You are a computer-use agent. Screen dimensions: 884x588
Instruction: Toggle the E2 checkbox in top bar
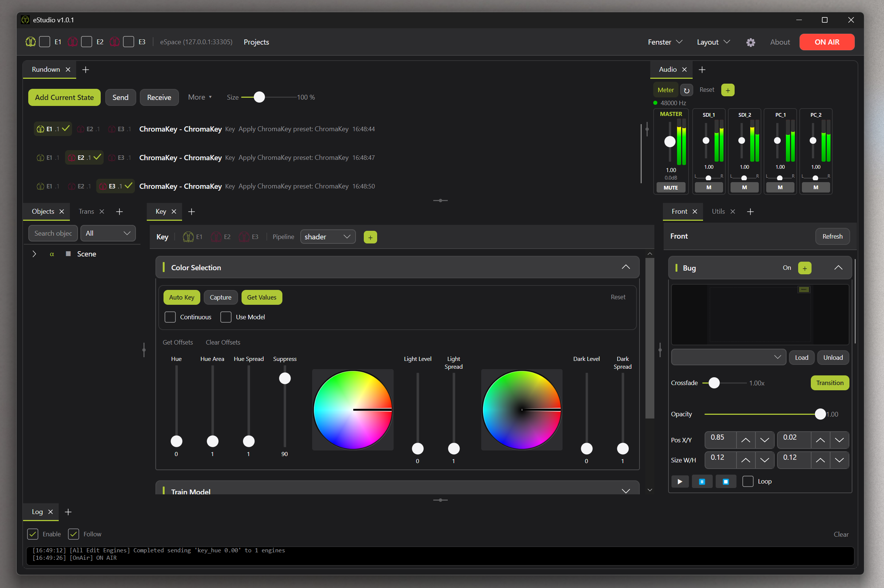[87, 42]
